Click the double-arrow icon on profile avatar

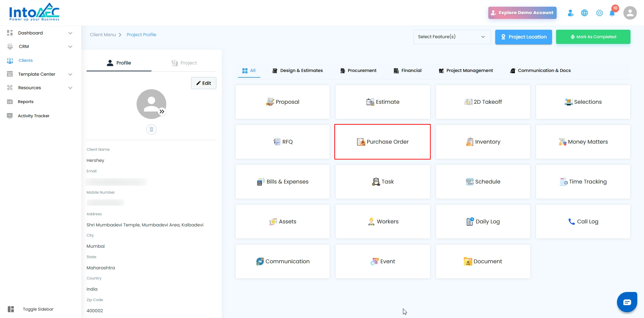pyautogui.click(x=162, y=112)
